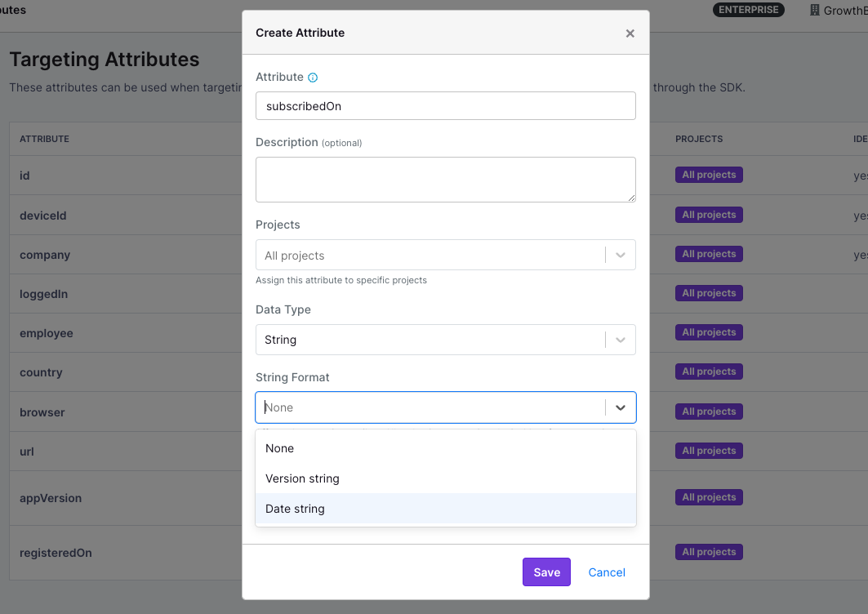Click the ATTRIBUTE column header
Image resolution: width=868 pixels, height=614 pixels.
click(44, 139)
